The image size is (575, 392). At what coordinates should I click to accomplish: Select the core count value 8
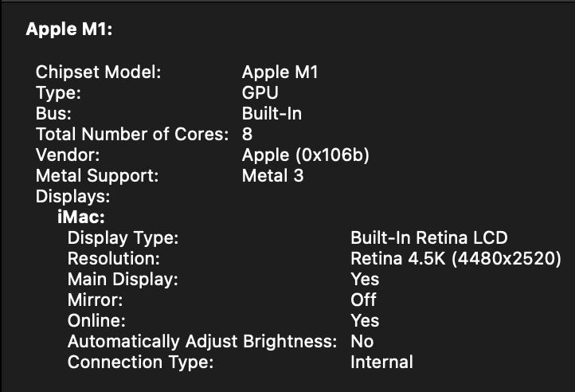coord(247,135)
